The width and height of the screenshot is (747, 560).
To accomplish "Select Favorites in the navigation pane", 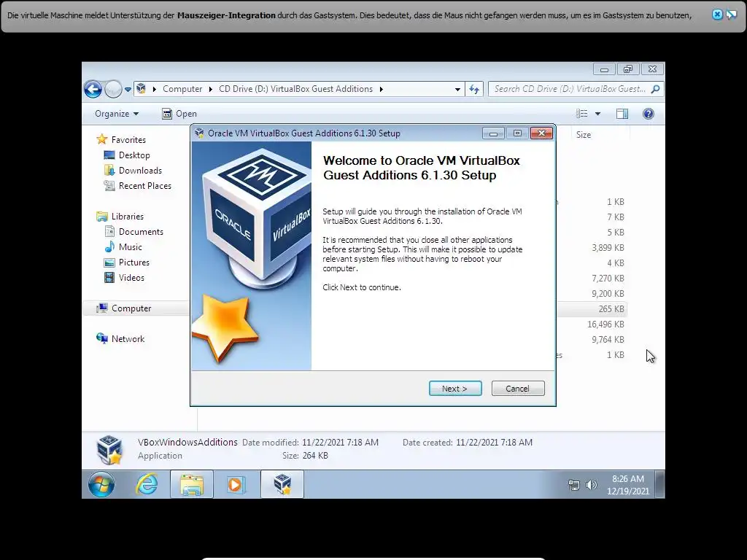I will (122, 139).
